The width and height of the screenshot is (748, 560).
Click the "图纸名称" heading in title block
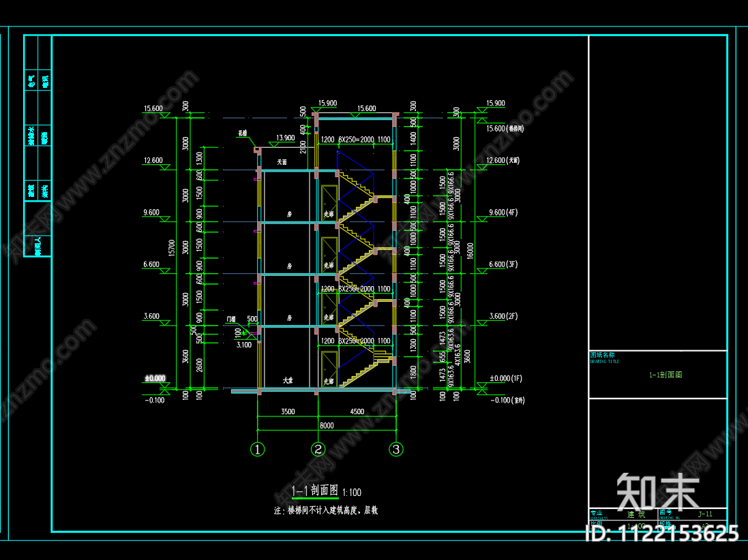603,355
